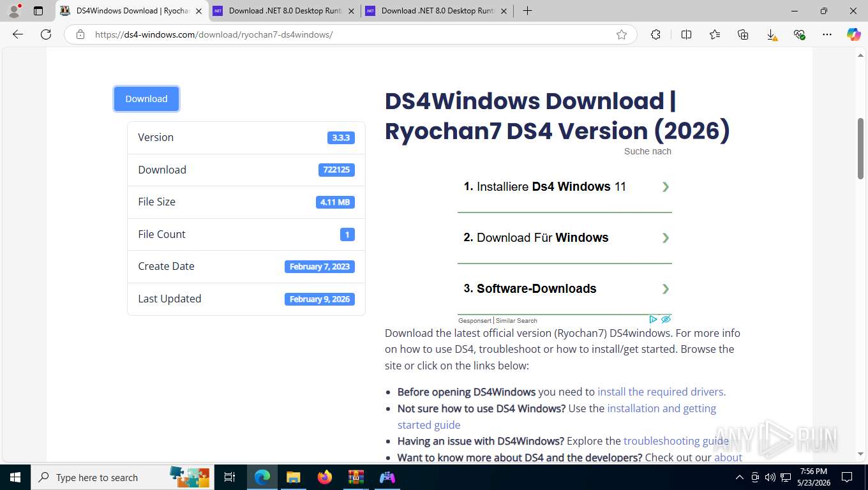Screen dimensions: 868x490
Task: Hide this ad via eye icon
Action: (666, 319)
